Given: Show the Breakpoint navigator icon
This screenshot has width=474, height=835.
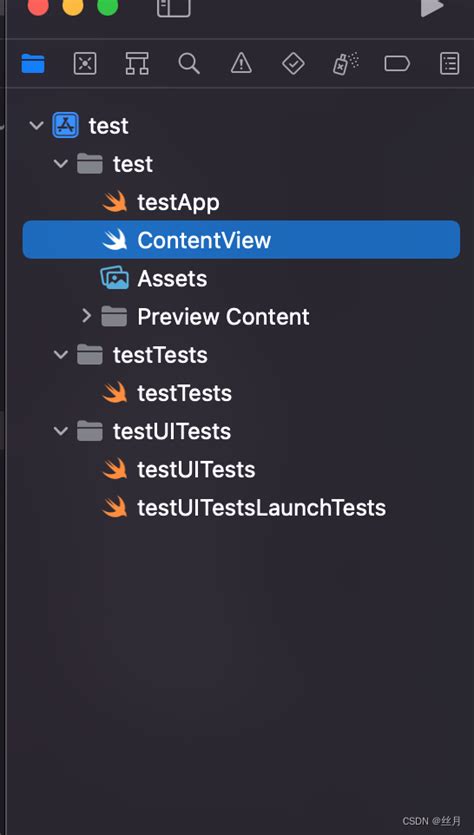Looking at the screenshot, I should point(397,64).
